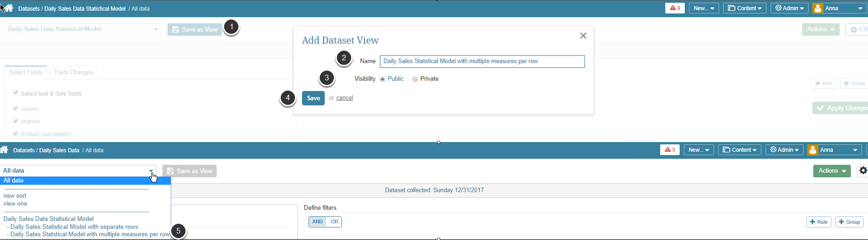
Task: Click the home icon in lower breadcrumb bar
Action: pos(4,149)
